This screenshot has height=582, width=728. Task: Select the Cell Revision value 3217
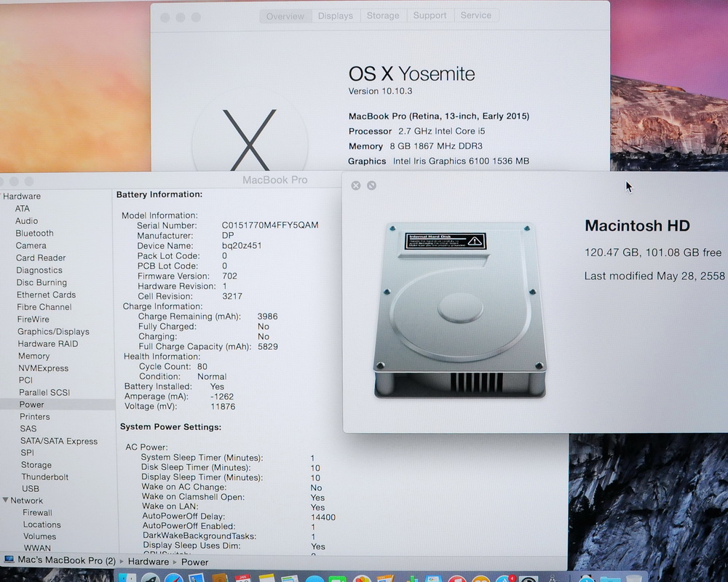pos(232,296)
